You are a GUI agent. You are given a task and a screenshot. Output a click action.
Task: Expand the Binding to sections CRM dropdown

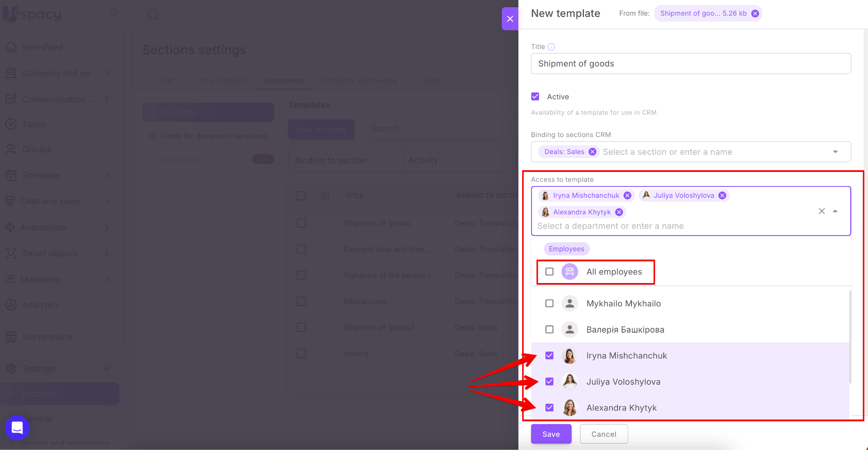coord(835,152)
